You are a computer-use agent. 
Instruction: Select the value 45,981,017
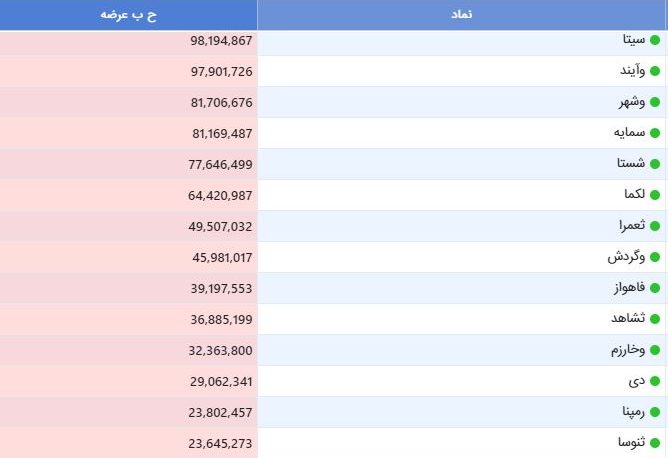[x=222, y=258]
